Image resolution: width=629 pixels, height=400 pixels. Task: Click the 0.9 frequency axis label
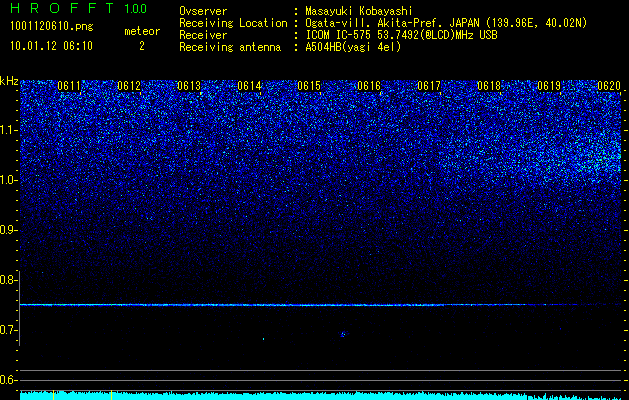pos(8,230)
